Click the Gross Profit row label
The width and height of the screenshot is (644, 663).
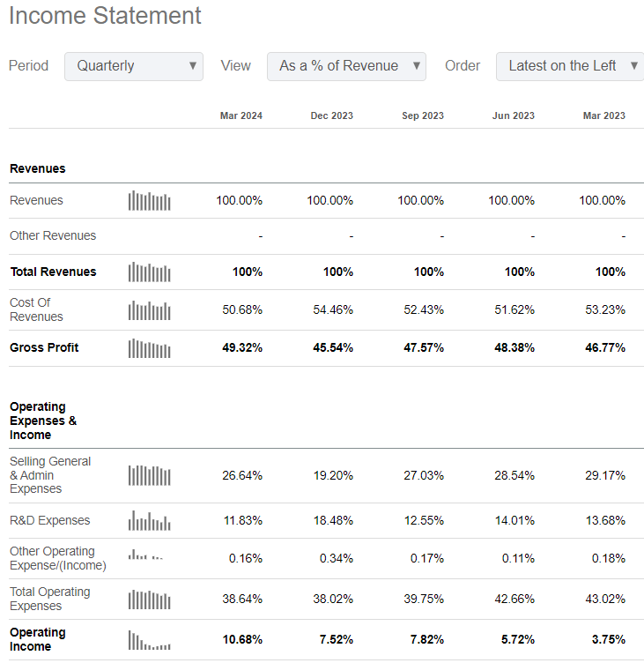click(44, 348)
